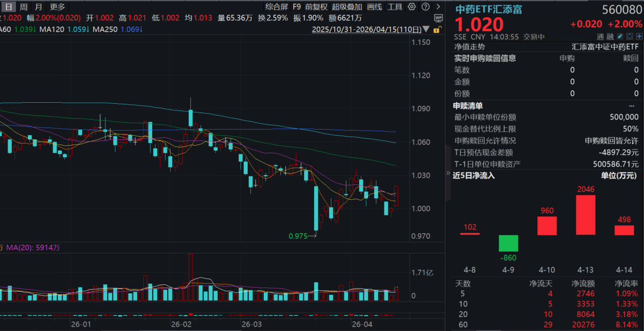Click the WP icon under the toolbar
This screenshot has height=331, width=644.
(438, 18)
